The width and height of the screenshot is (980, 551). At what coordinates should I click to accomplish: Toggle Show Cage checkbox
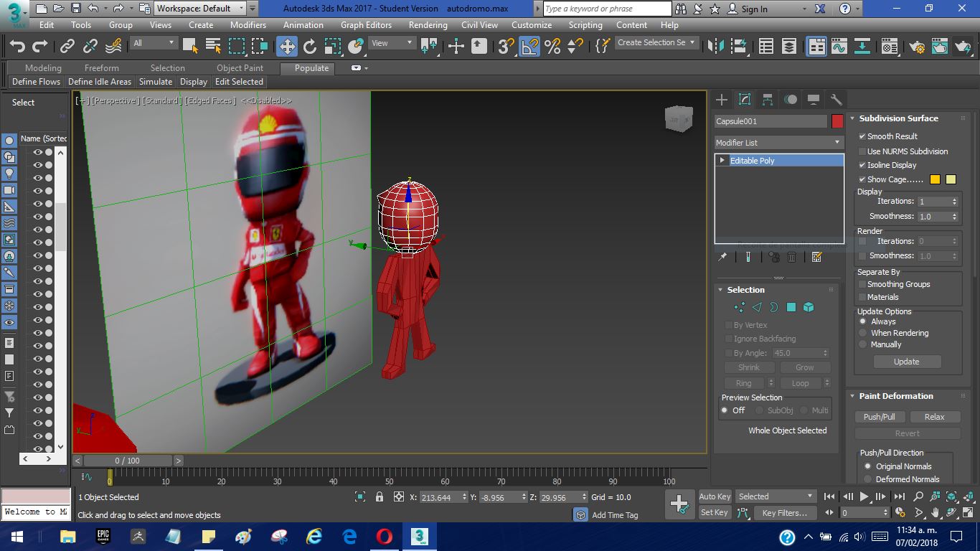tap(862, 179)
